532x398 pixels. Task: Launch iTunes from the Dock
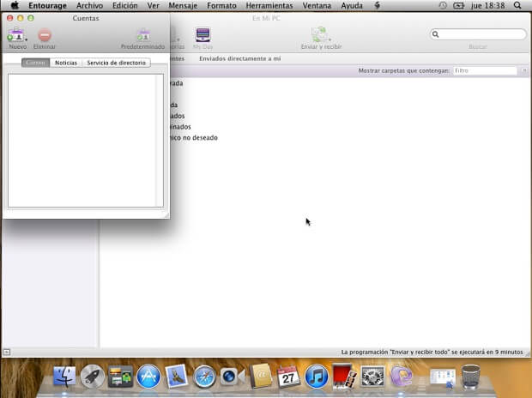[317, 377]
